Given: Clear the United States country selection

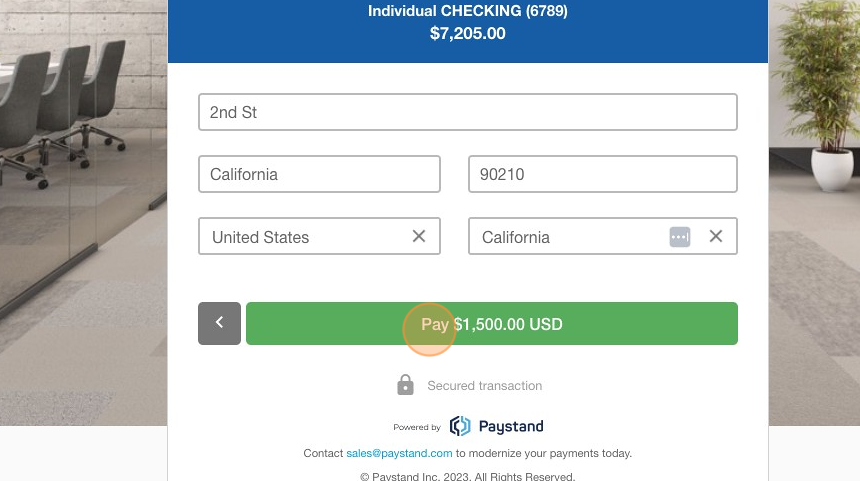Looking at the screenshot, I should [x=419, y=236].
